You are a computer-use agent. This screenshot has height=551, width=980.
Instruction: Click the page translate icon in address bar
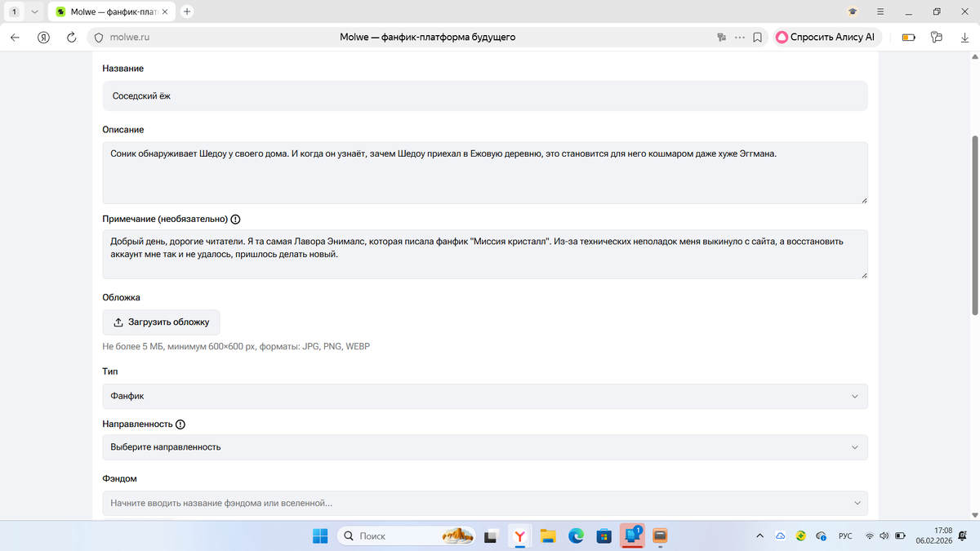[721, 37]
